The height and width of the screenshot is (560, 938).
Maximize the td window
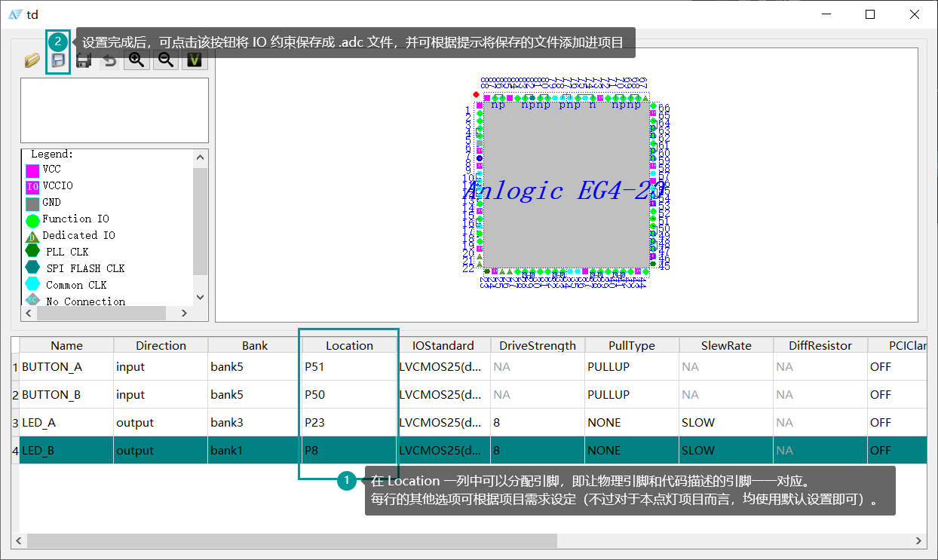pos(870,14)
